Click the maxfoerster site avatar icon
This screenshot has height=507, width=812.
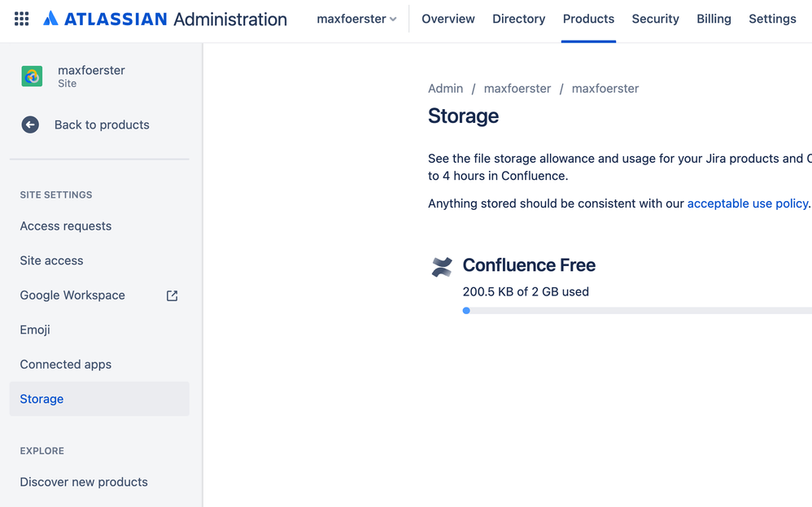click(x=32, y=76)
